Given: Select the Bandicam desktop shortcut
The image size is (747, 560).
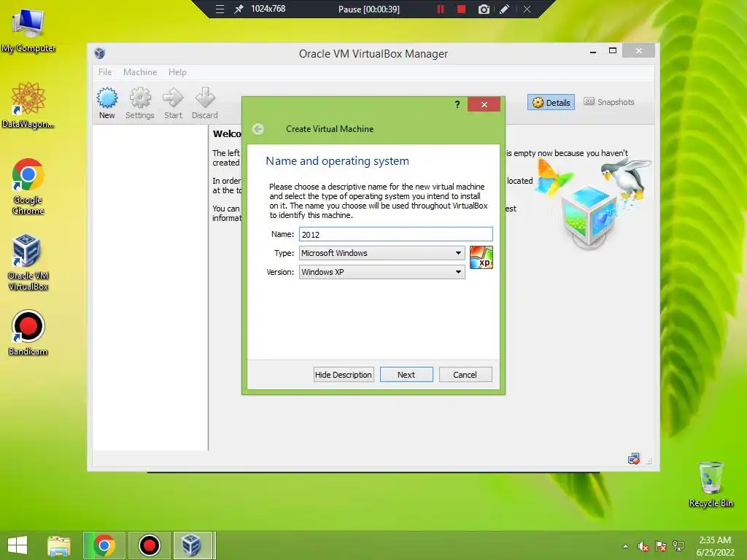Looking at the screenshot, I should click(28, 332).
